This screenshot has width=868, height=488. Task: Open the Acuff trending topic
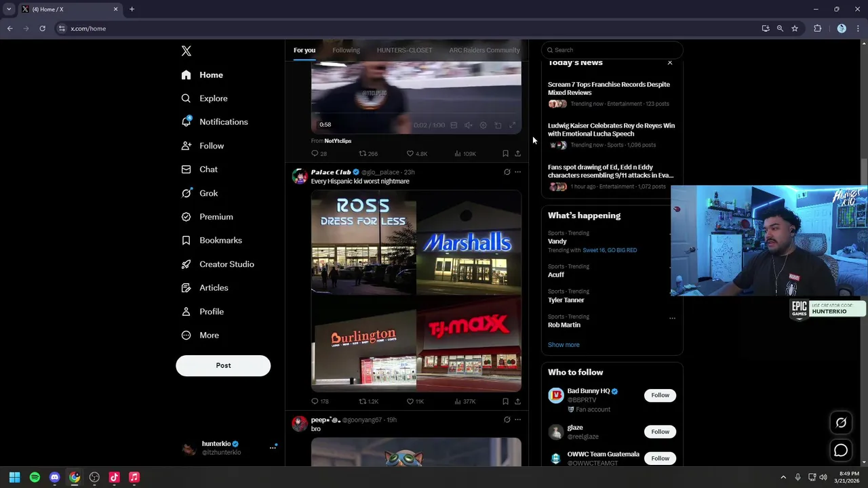(556, 274)
